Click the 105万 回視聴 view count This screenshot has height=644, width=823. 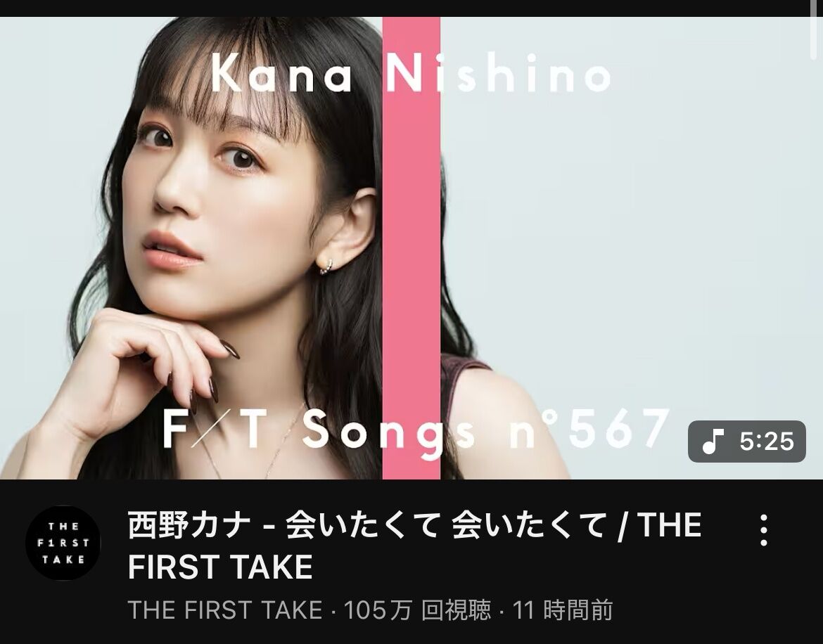(417, 610)
